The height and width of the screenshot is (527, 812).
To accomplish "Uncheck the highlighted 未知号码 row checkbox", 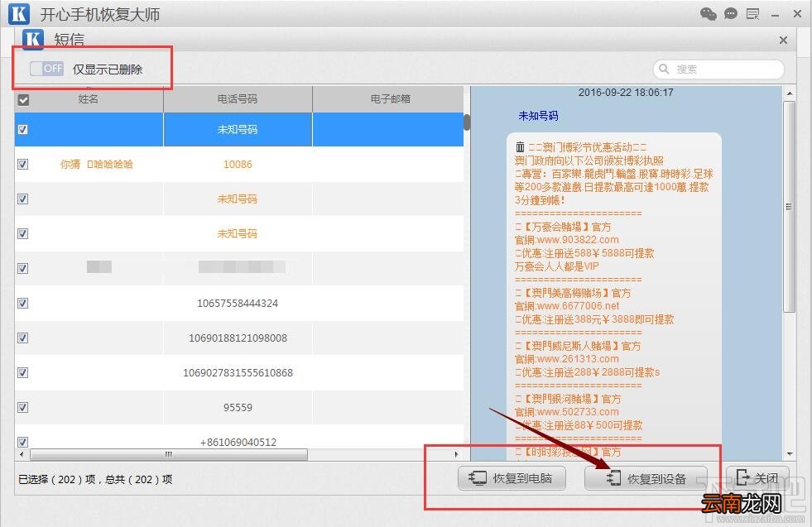I will point(23,129).
